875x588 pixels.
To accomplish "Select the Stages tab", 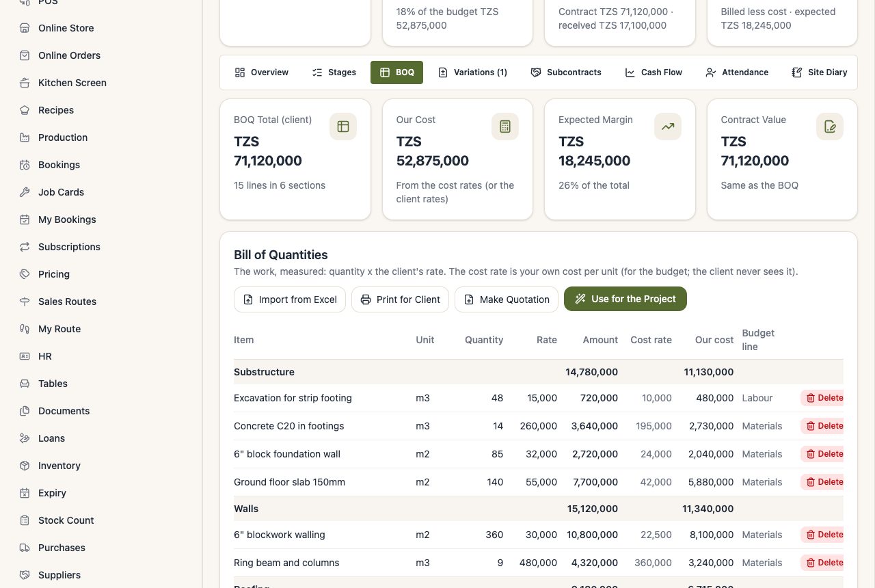I will point(334,72).
